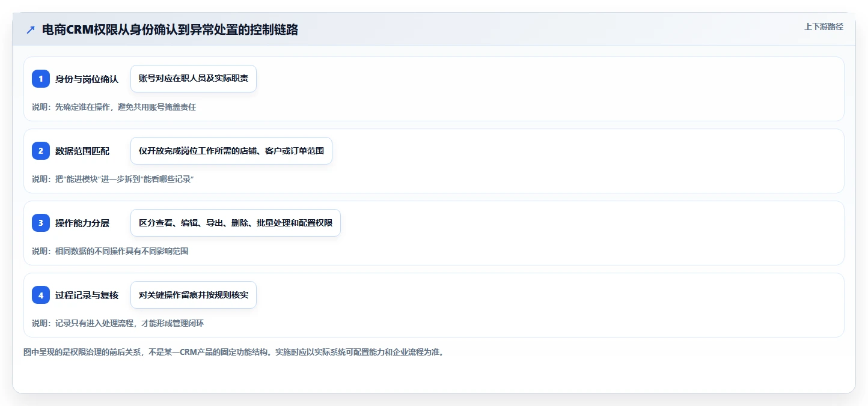Click the number 3 step badge
The image size is (868, 406).
pos(41,223)
